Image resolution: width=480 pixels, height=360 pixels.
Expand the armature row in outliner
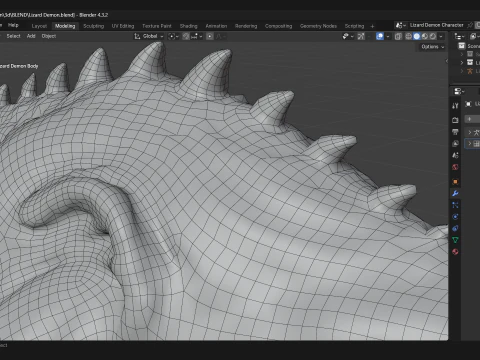point(462,71)
